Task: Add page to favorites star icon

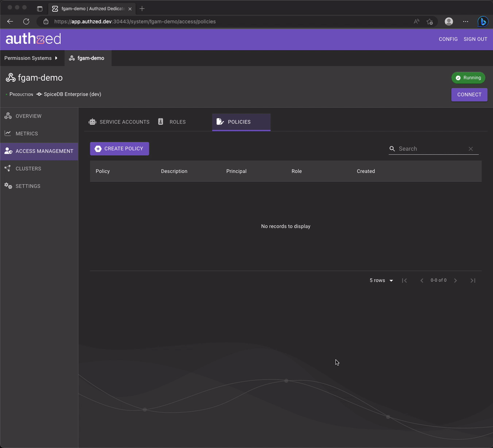Action: tap(430, 21)
